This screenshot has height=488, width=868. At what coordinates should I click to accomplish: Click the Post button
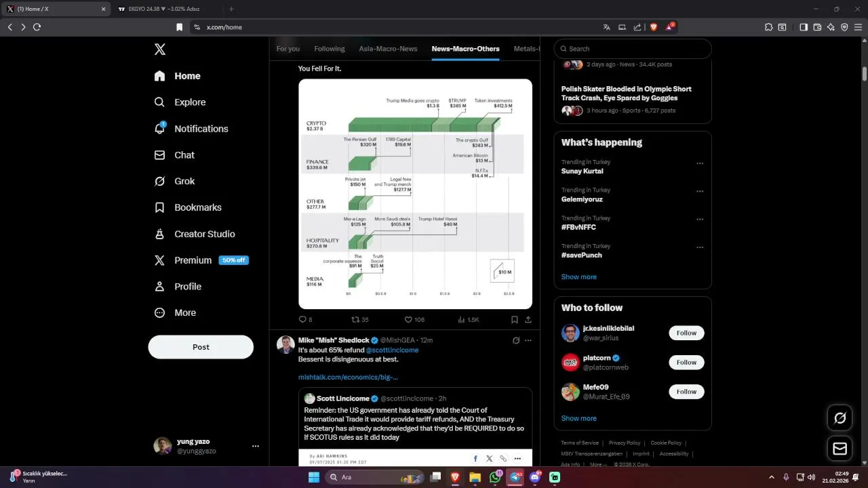tap(201, 347)
